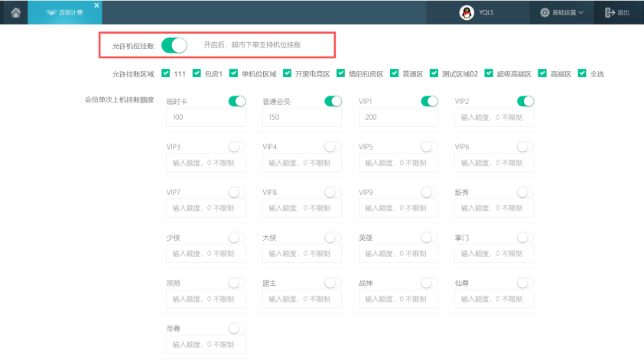The height and width of the screenshot is (360, 644).
Task: Click the VIP8 limit input field
Action: (302, 208)
